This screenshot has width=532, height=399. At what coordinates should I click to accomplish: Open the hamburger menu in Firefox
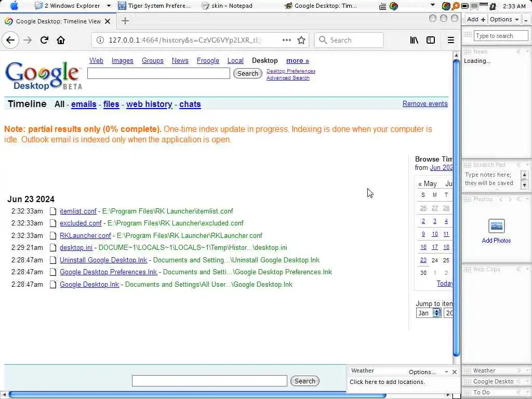[450, 40]
